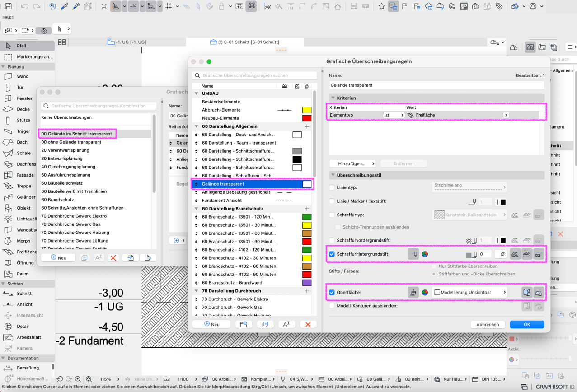Select Stiftfarben und -Dicke überschreiben radio
The image size is (577, 392).
434,274
